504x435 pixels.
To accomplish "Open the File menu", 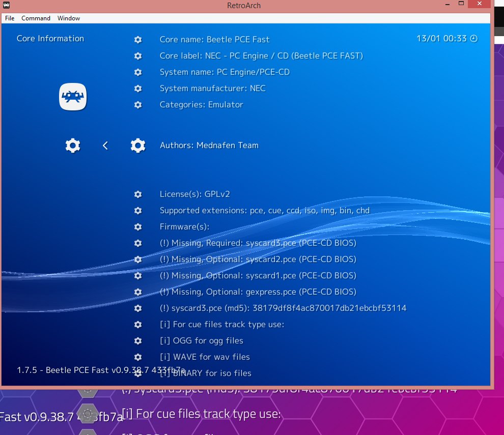I will pos(10,18).
